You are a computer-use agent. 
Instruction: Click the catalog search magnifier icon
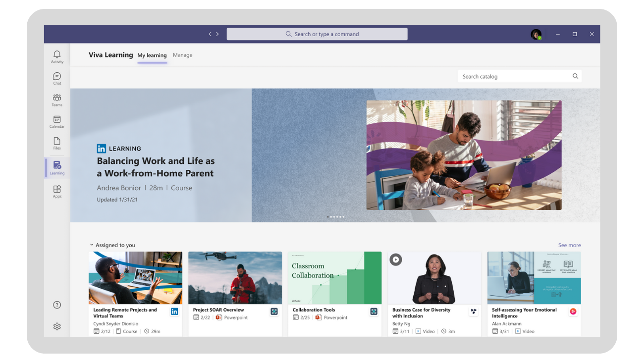[575, 76]
